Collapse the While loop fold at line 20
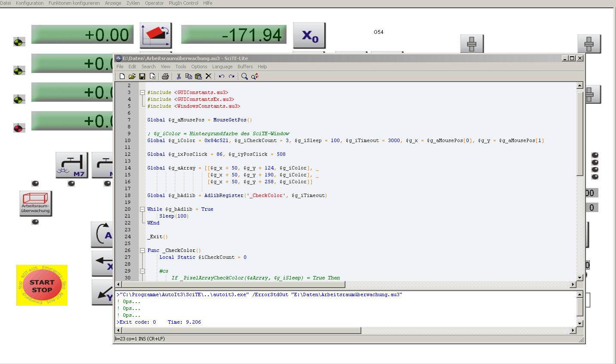The image size is (616, 364). [142, 209]
